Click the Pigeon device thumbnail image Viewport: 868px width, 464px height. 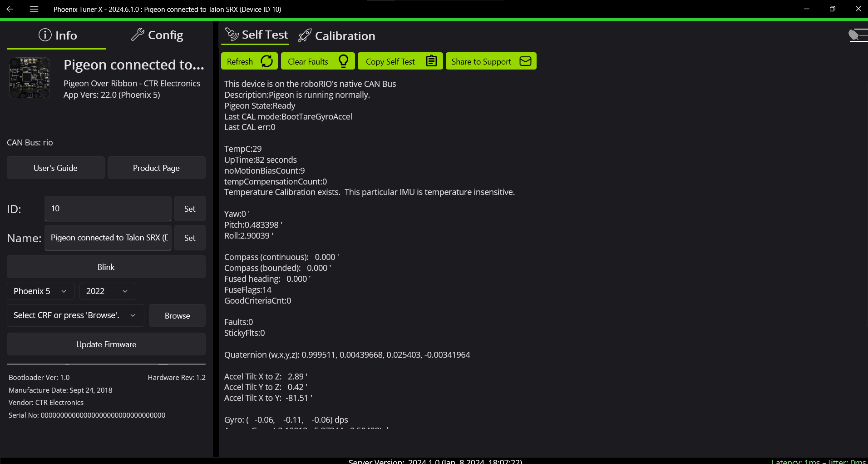click(30, 78)
